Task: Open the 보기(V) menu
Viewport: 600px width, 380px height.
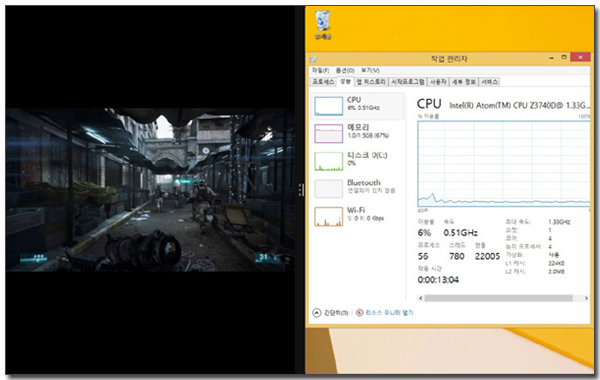Action: [370, 70]
